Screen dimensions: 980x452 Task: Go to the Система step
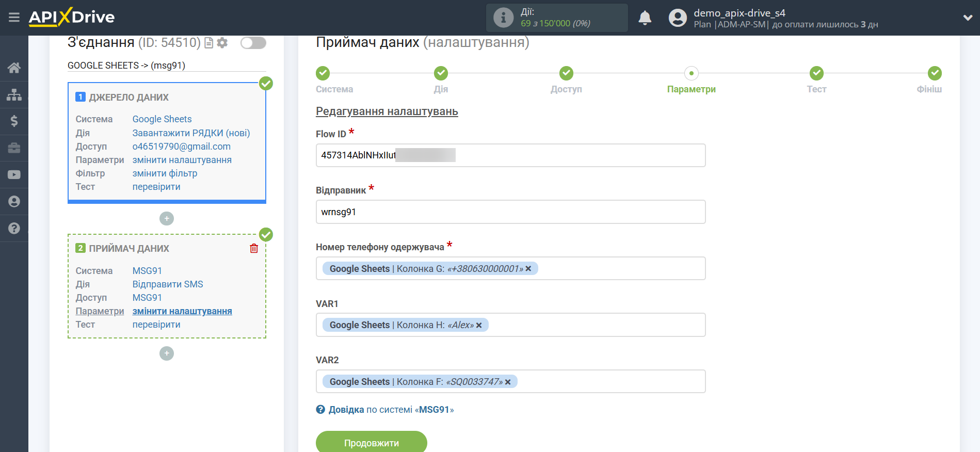click(x=323, y=73)
